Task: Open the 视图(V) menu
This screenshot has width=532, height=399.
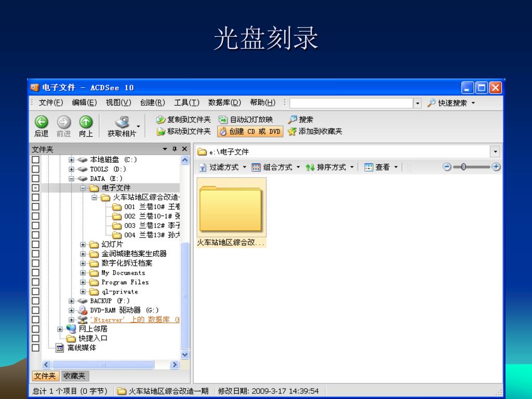Action: [118, 102]
